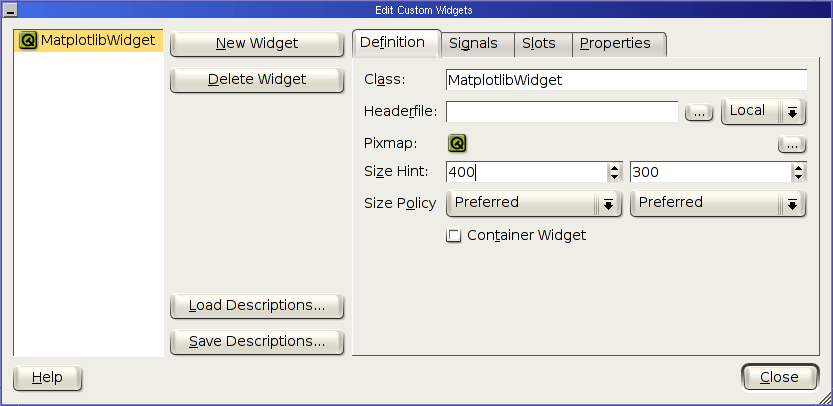Expand the Local headerfile access dropdown

point(763,112)
